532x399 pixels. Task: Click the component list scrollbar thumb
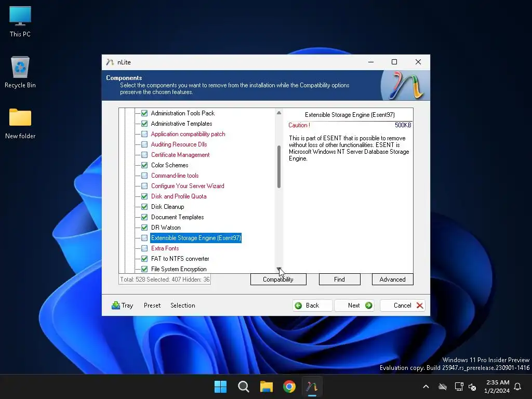(x=279, y=167)
